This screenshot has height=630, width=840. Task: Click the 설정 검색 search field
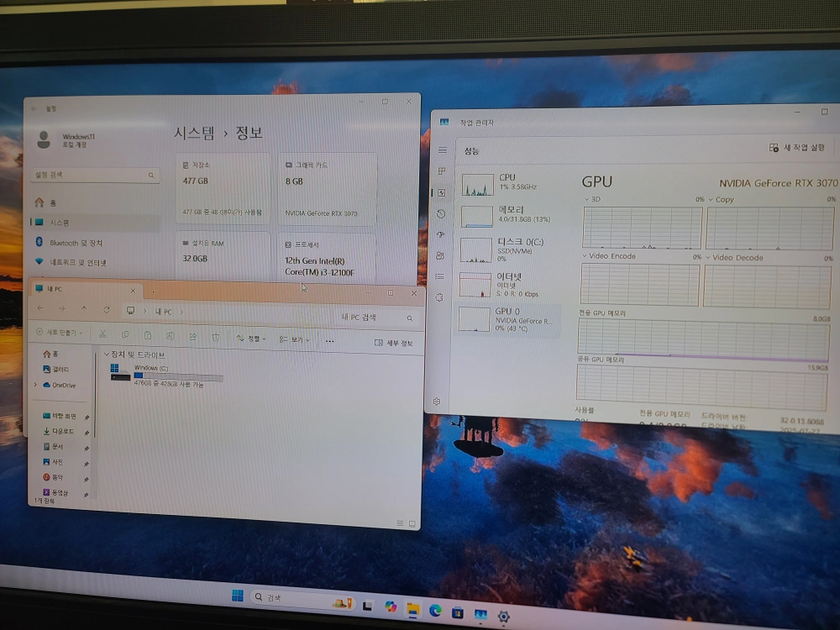point(94,175)
